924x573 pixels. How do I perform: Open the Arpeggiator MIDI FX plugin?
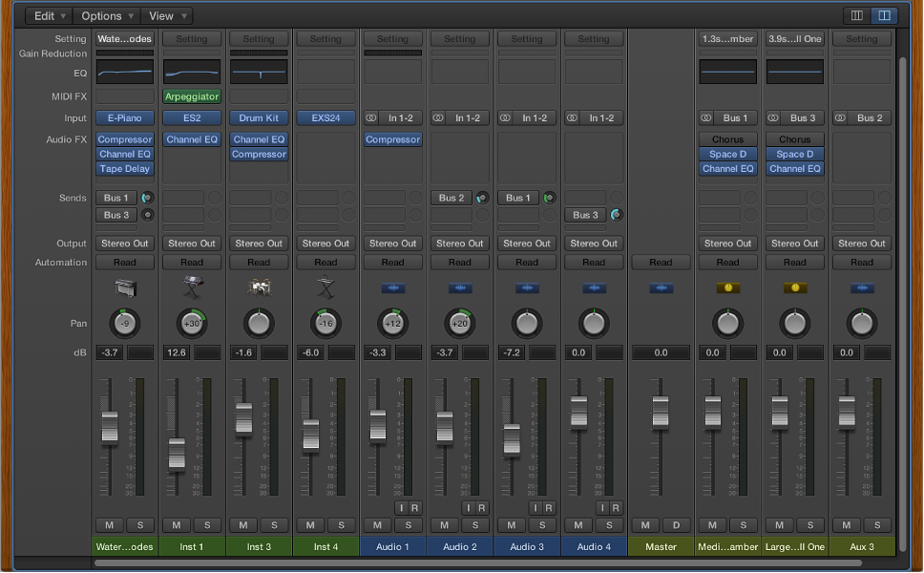click(x=191, y=96)
